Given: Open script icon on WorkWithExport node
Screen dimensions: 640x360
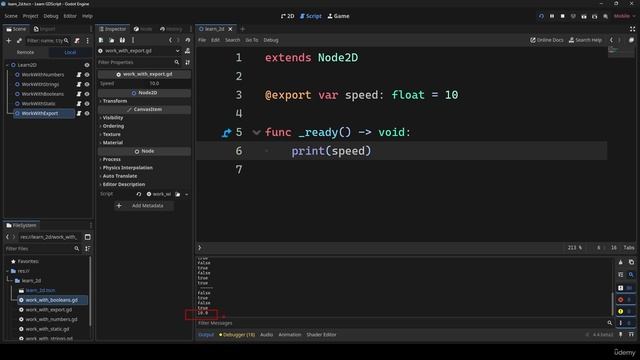Looking at the screenshot, I should (79, 113).
